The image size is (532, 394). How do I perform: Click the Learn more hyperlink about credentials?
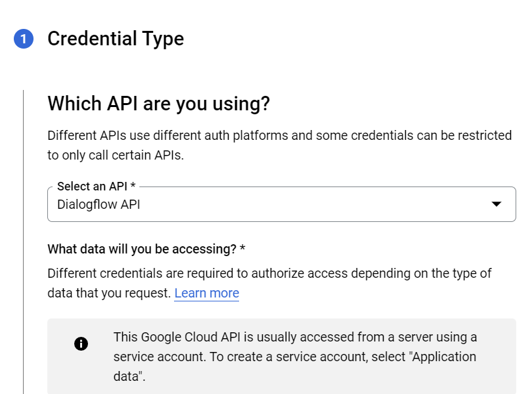(206, 293)
